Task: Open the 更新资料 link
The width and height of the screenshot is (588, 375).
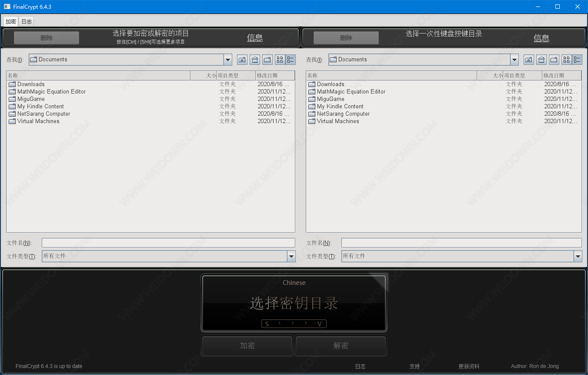Action: point(469,366)
